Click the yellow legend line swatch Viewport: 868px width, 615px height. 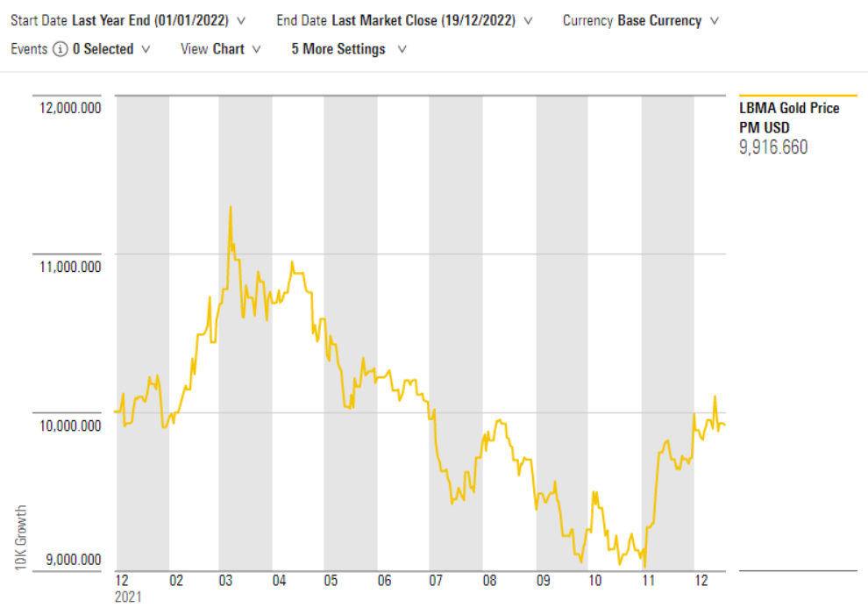(x=798, y=96)
